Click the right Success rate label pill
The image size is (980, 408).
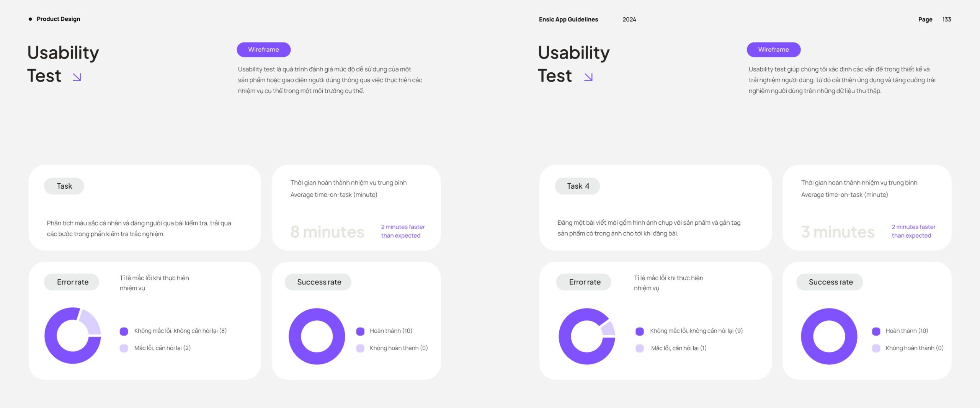pos(830,282)
